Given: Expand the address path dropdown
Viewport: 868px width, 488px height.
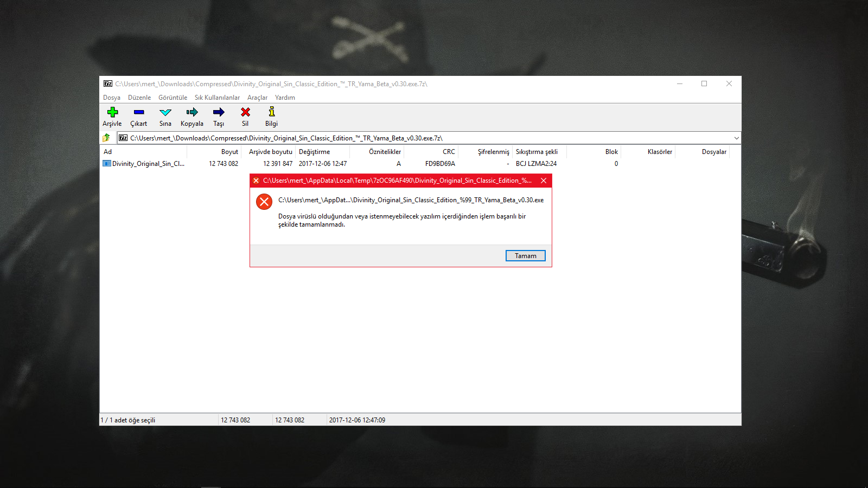Looking at the screenshot, I should coord(736,138).
